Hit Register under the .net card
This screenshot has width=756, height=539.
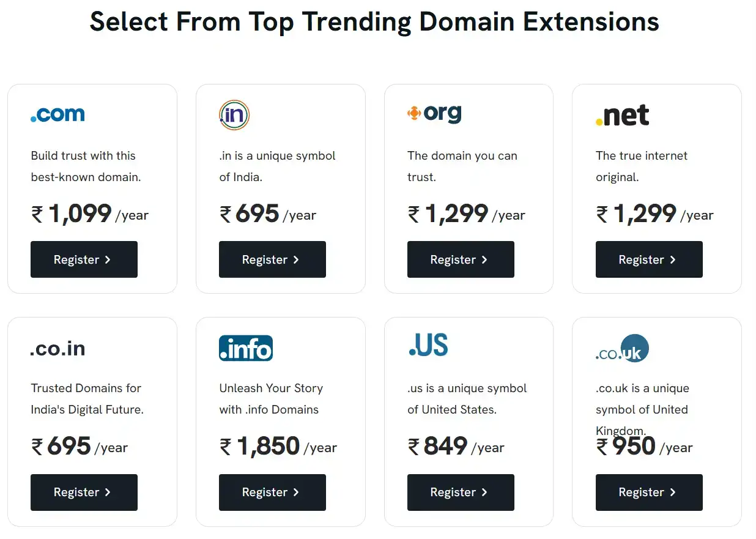tap(649, 259)
